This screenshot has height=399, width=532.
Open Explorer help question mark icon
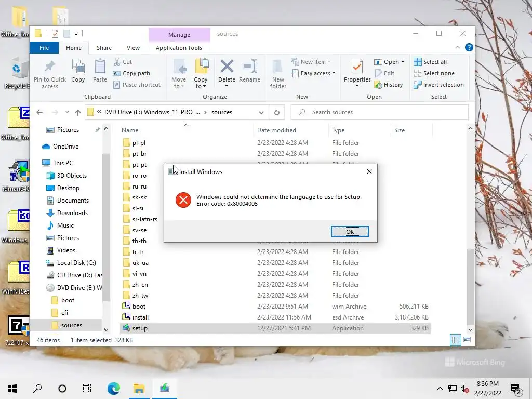point(469,47)
